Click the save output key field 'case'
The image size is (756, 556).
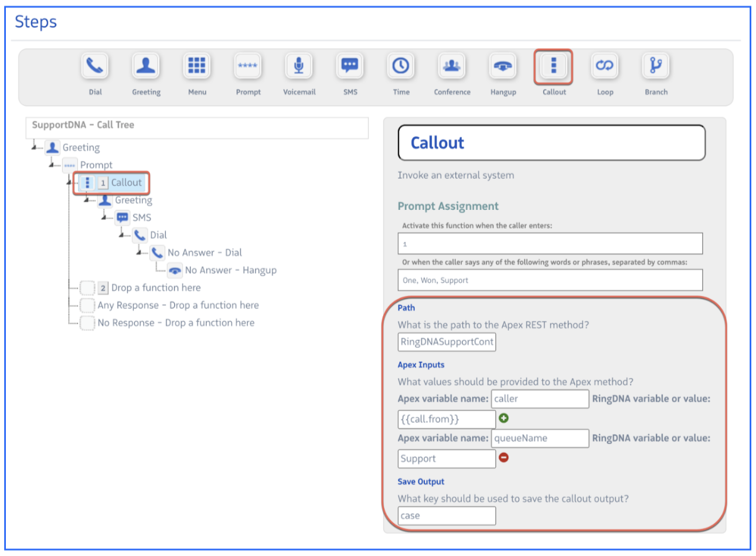pyautogui.click(x=447, y=516)
